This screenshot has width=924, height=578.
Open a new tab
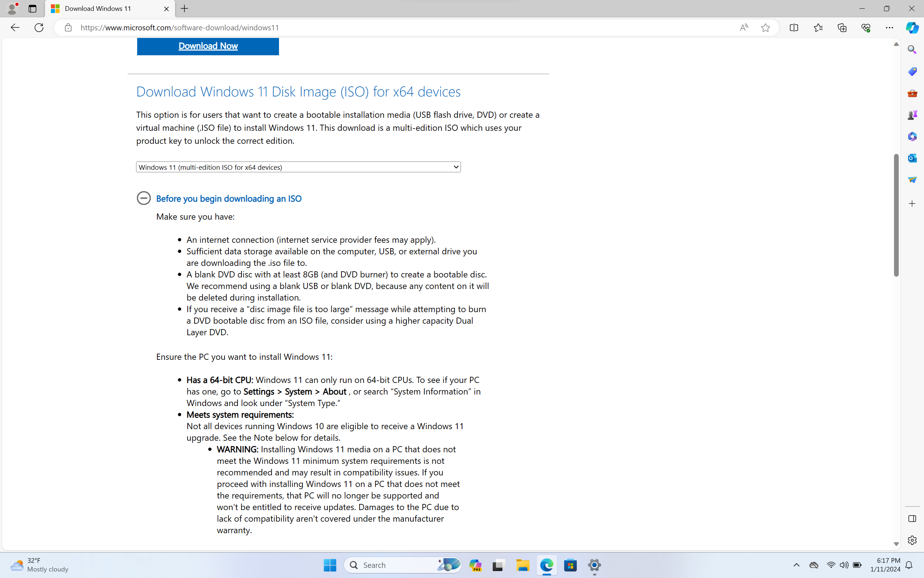point(184,8)
